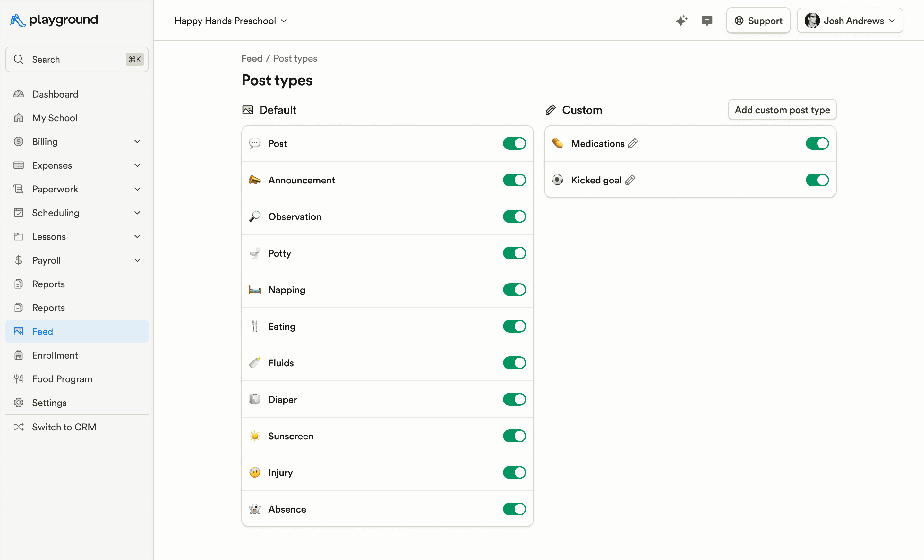924x560 pixels.
Task: Click the pencil icon beside Kicked goal
Action: click(x=630, y=180)
